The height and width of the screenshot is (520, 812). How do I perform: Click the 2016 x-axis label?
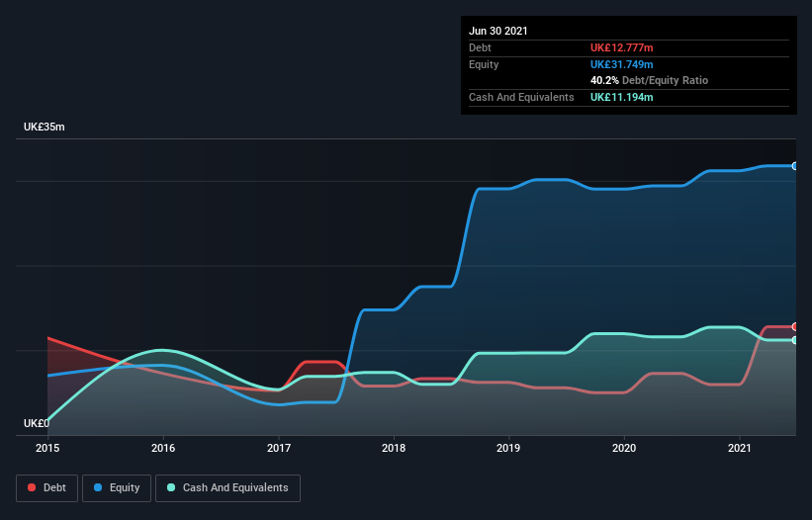(x=163, y=448)
